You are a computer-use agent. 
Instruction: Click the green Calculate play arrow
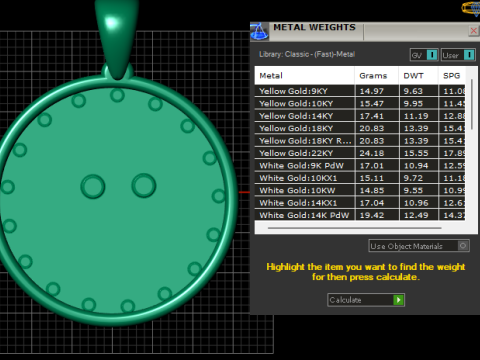pyautogui.click(x=398, y=300)
